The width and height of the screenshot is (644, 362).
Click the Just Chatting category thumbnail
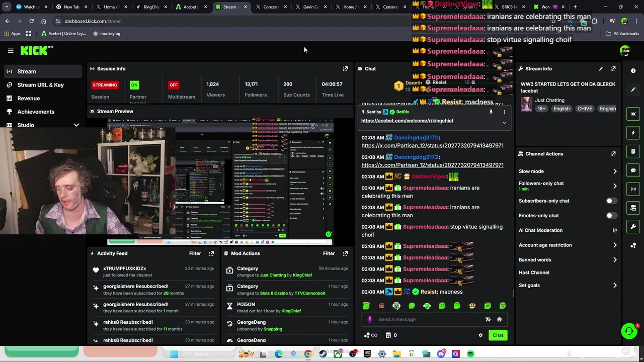(x=526, y=104)
